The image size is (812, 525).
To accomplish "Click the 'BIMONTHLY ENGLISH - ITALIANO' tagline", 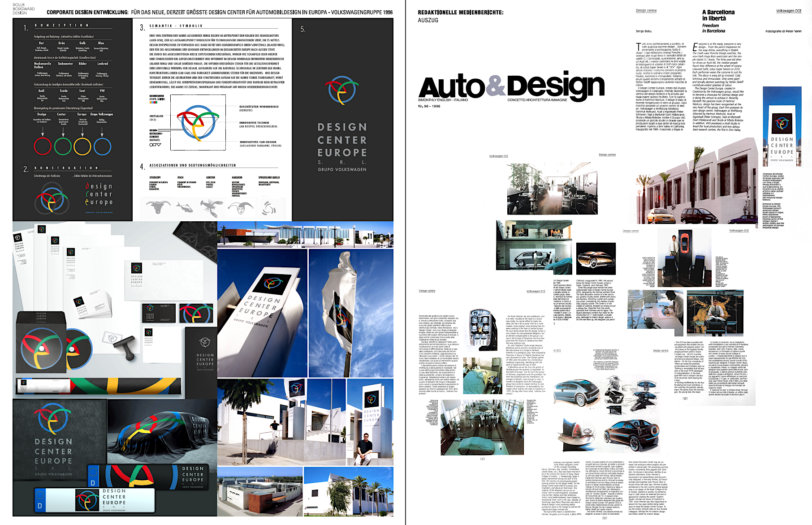I will tap(443, 100).
